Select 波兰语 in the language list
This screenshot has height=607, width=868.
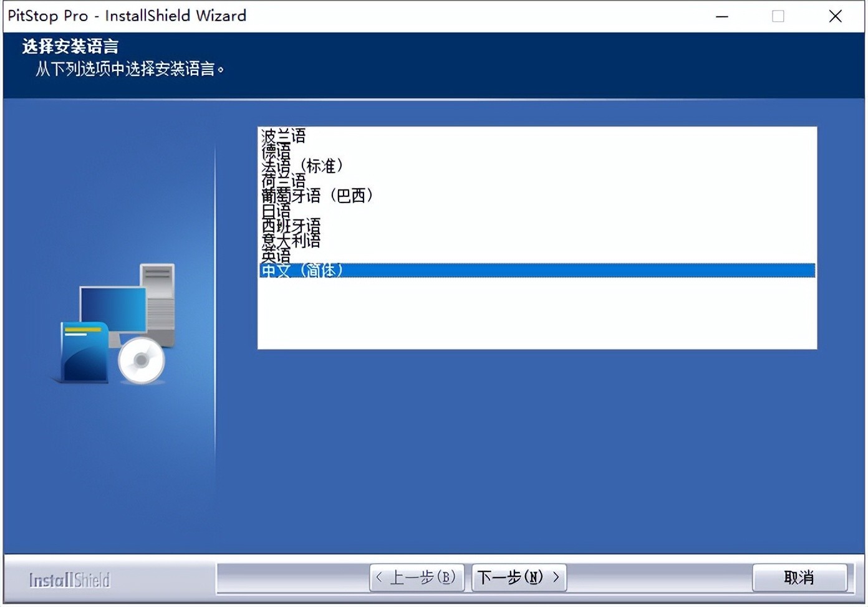(x=537, y=135)
